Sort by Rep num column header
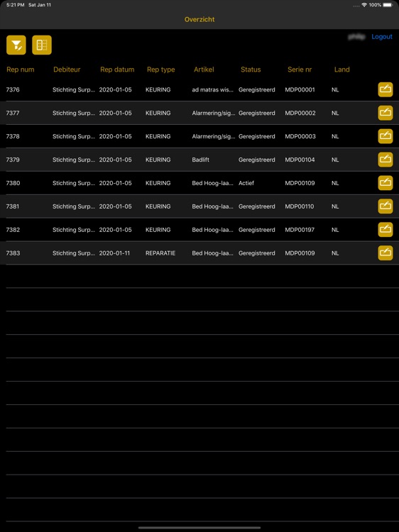399x532 pixels. (x=21, y=70)
